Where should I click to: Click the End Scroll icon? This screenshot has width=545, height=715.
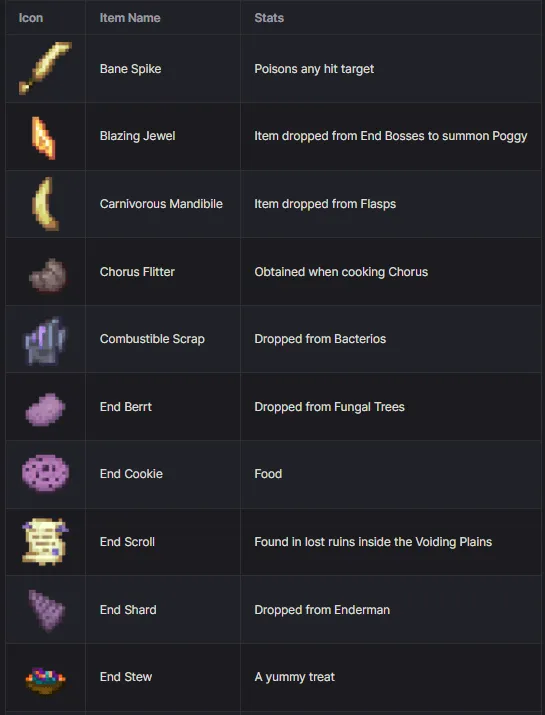pos(45,541)
